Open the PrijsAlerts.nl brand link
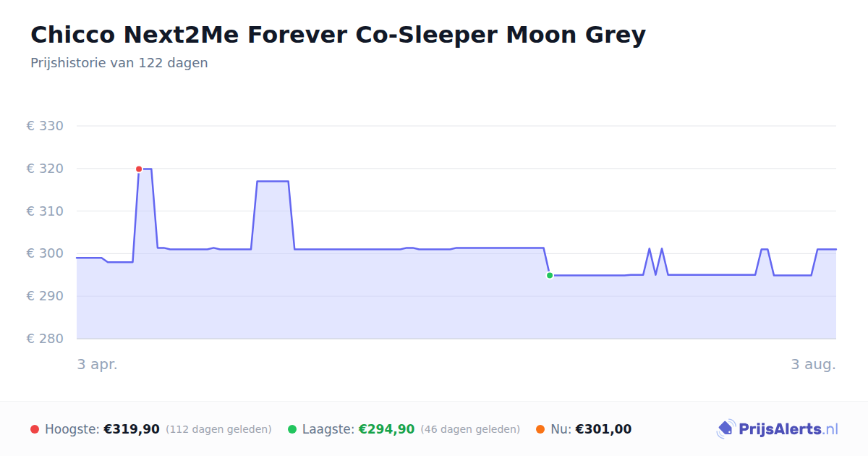Screen dimensions: 868x456 click(778, 429)
